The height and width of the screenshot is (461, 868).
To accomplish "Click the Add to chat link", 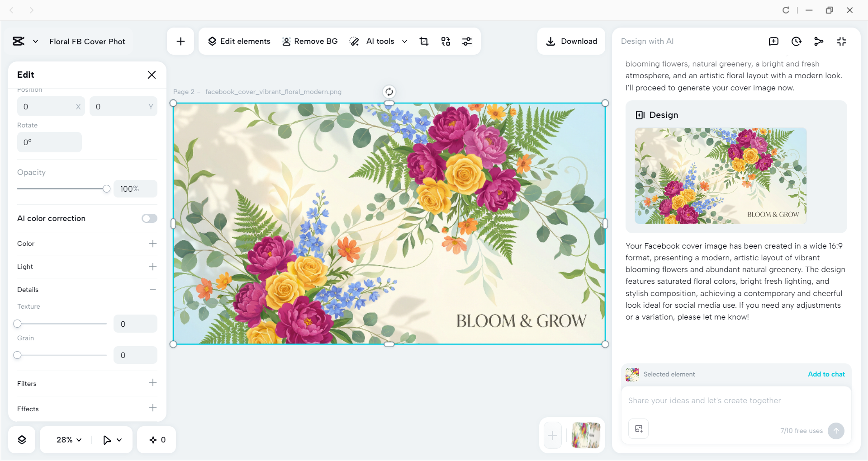I will coord(826,374).
